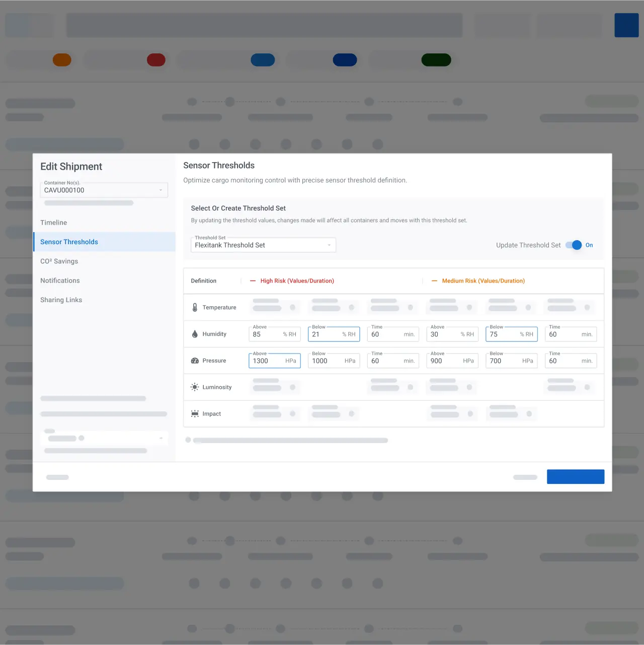Image resolution: width=644 pixels, height=645 pixels.
Task: Open the Notifications section
Action: pos(60,280)
